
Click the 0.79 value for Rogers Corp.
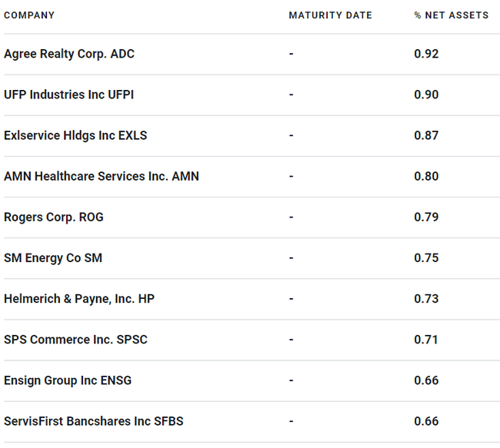click(426, 217)
